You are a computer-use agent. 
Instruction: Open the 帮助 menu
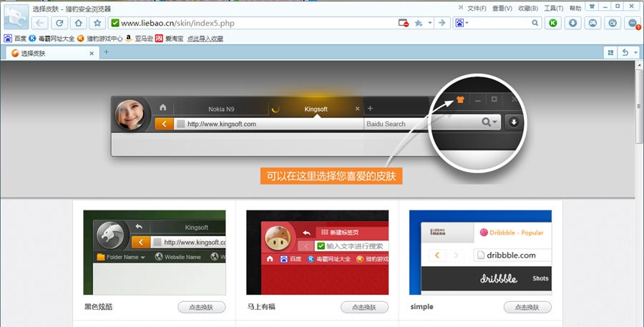575,8
